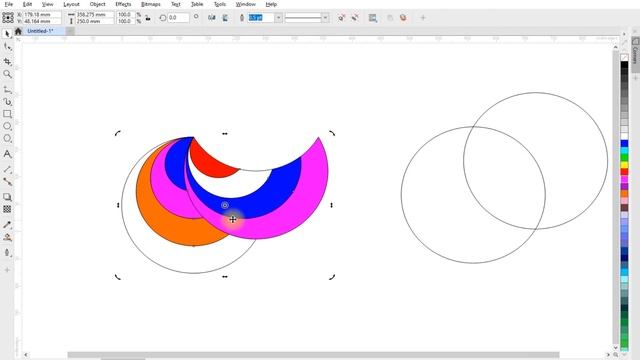The height and width of the screenshot is (360, 640).
Task: Select the Ellipse tool
Action: 7,127
